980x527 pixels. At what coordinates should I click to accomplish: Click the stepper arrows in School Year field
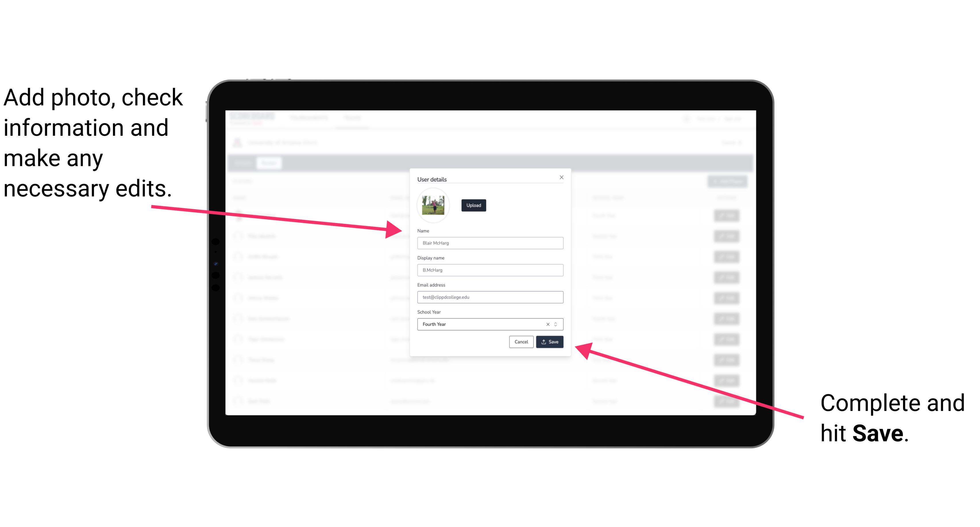[557, 324]
